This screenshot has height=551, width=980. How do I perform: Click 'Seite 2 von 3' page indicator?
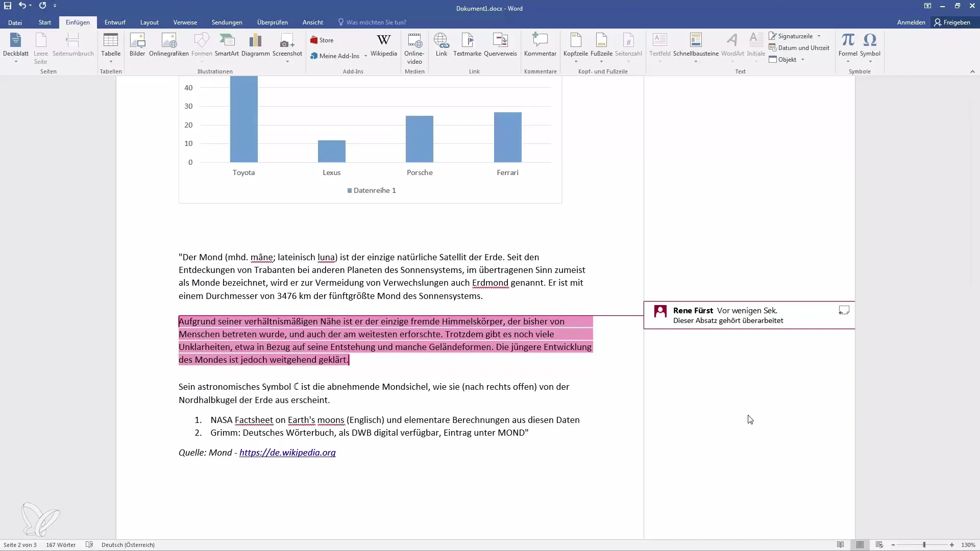coord(20,545)
